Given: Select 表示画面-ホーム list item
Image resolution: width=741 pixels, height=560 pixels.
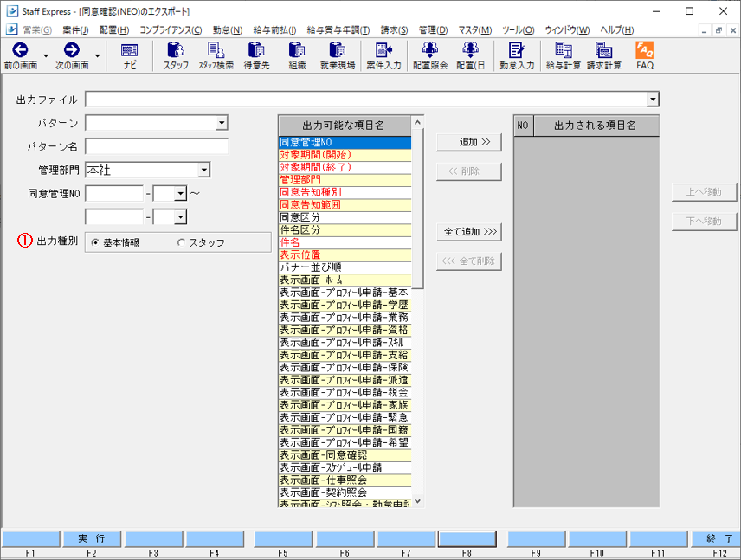Looking at the screenshot, I should 345,280.
